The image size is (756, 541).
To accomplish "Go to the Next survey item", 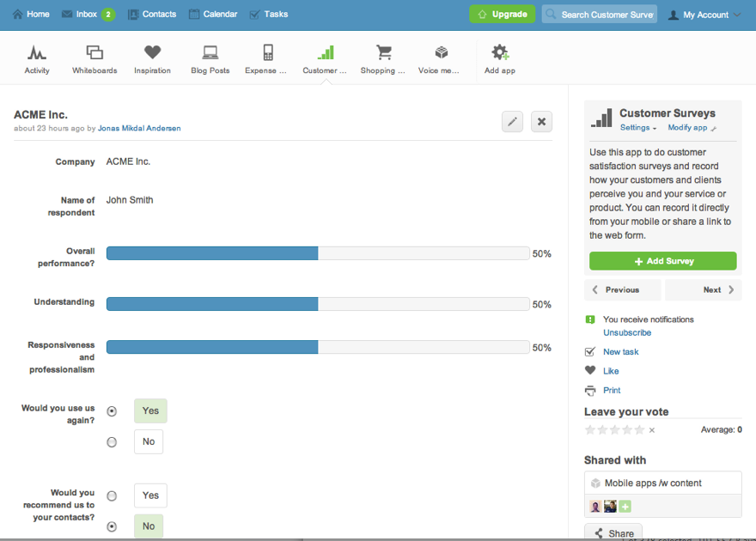I will click(x=703, y=290).
